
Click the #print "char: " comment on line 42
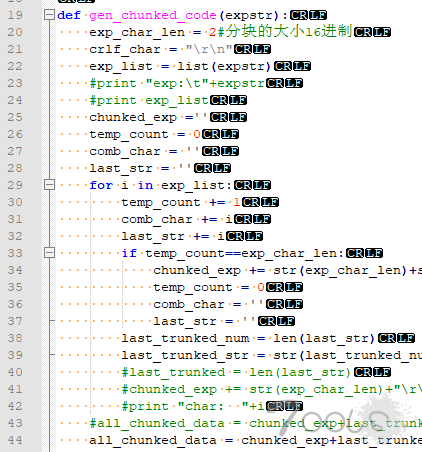point(193,406)
